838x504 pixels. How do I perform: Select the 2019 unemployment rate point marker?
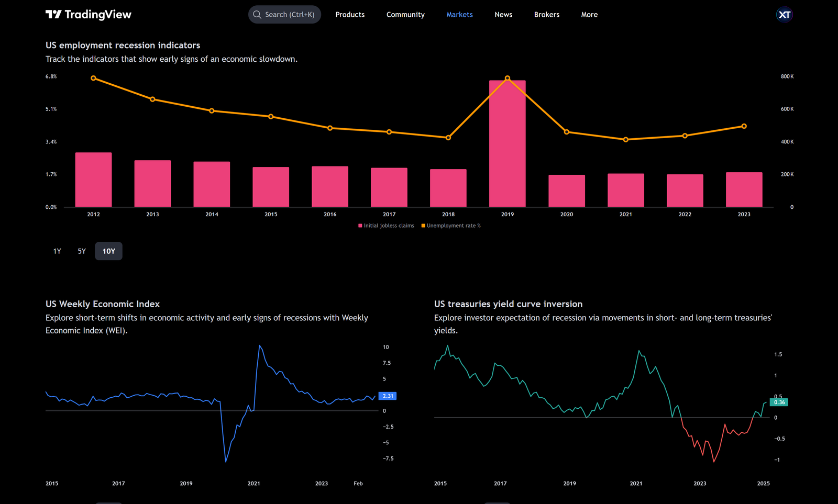[507, 77]
